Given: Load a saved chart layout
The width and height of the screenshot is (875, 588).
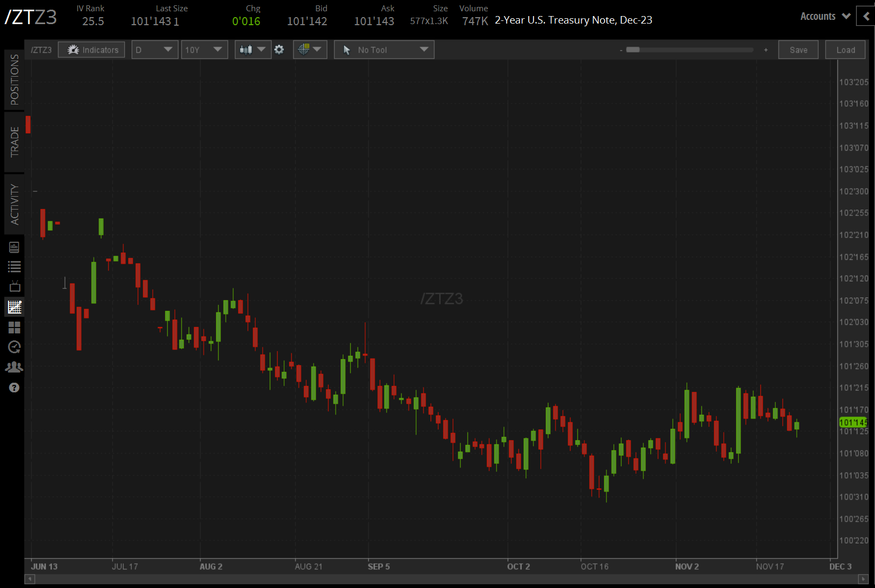Looking at the screenshot, I should (x=846, y=50).
